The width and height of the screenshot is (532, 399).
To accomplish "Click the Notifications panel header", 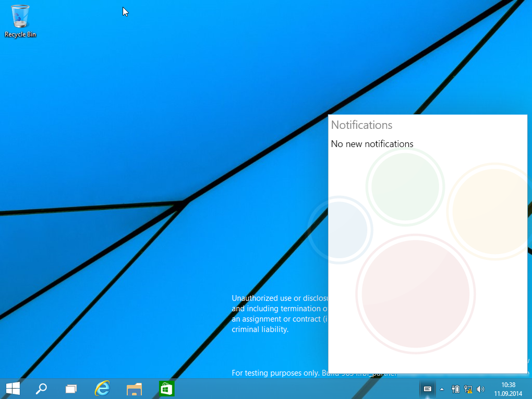I will [361, 125].
